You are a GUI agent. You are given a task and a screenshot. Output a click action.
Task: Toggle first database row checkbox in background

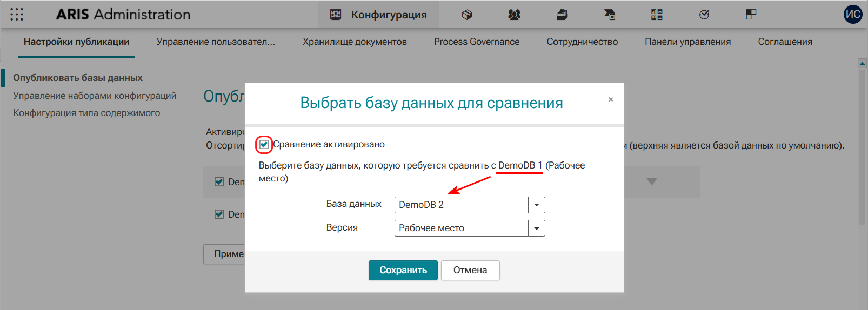click(x=219, y=182)
